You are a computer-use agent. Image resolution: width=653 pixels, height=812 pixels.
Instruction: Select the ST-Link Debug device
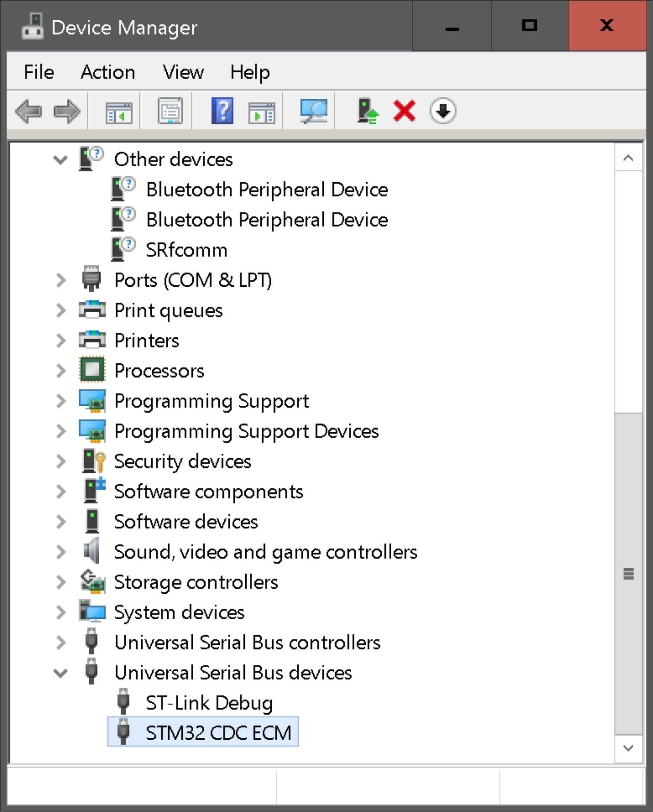pyautogui.click(x=209, y=702)
